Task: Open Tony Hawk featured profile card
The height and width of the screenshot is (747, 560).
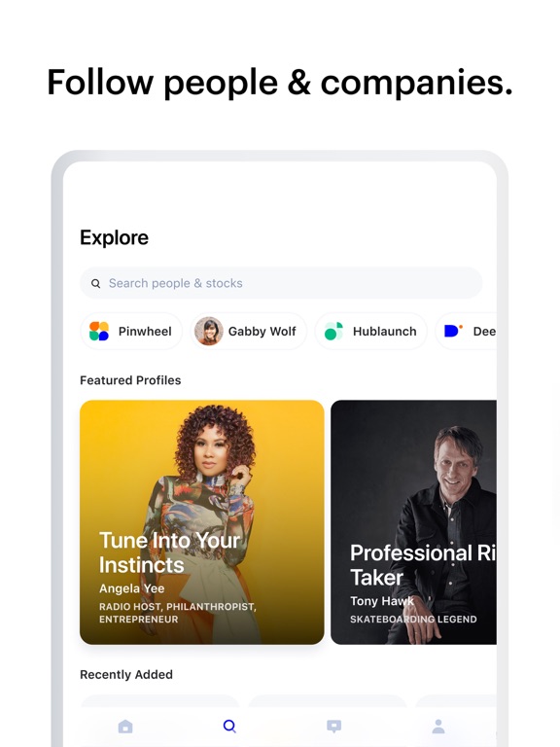Action: pyautogui.click(x=413, y=522)
